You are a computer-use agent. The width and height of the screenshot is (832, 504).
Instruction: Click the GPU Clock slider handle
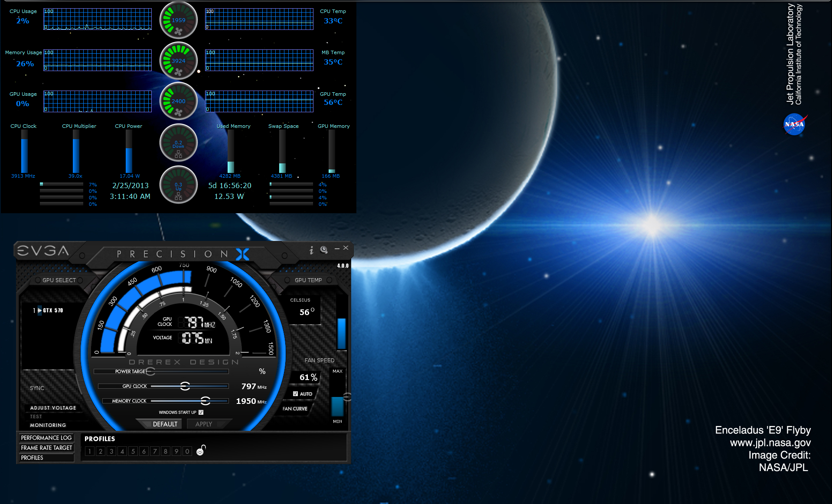point(185,386)
